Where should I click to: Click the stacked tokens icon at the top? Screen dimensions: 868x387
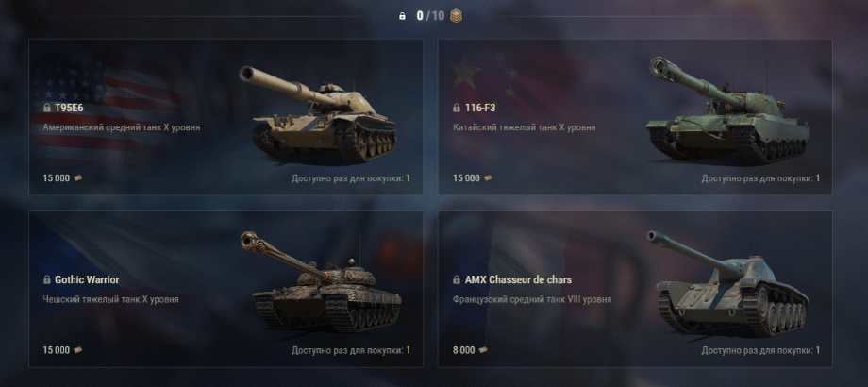click(455, 16)
